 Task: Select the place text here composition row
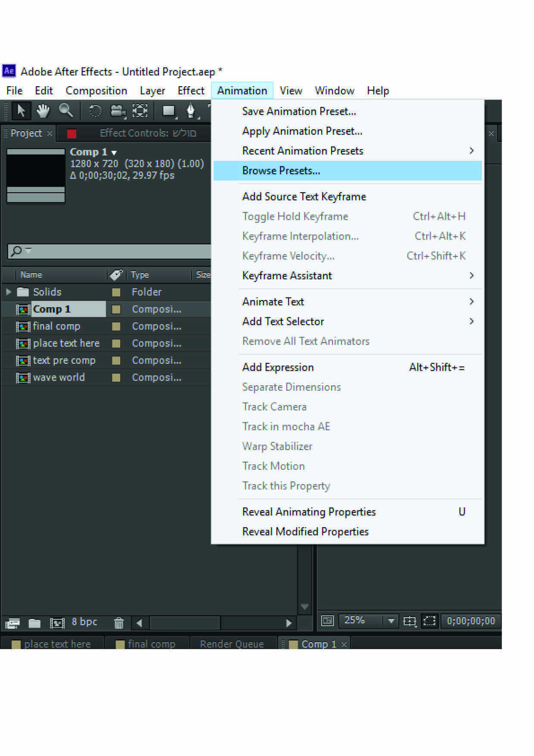point(106,344)
